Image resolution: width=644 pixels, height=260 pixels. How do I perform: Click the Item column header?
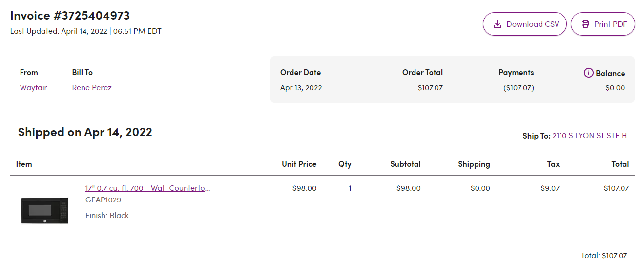[24, 164]
